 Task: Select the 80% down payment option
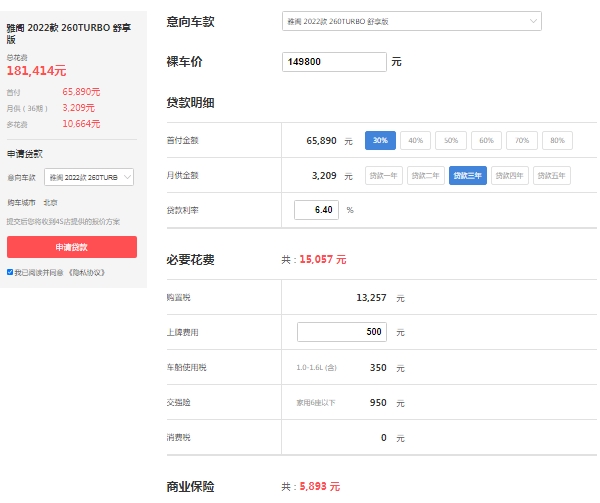pyautogui.click(x=557, y=141)
